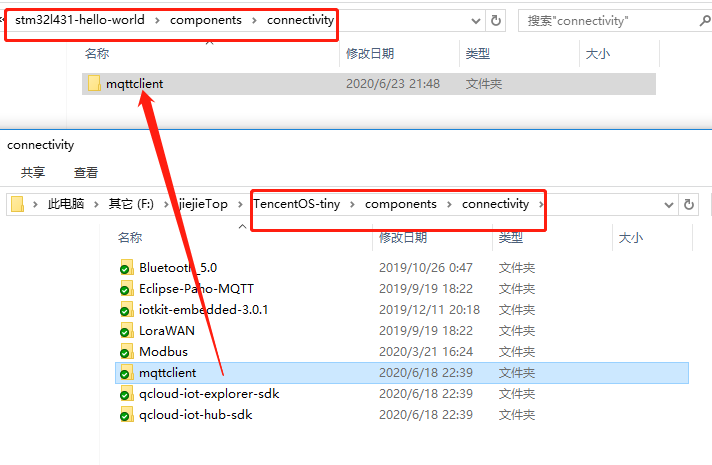
Task: Click the Eclipse-Paho-MQTT folder icon
Action: (126, 289)
